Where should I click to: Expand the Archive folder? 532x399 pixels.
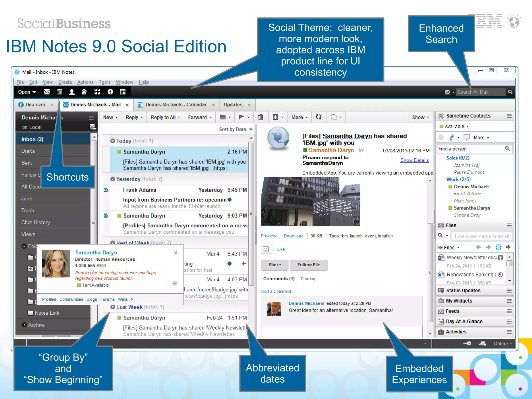[x=24, y=325]
